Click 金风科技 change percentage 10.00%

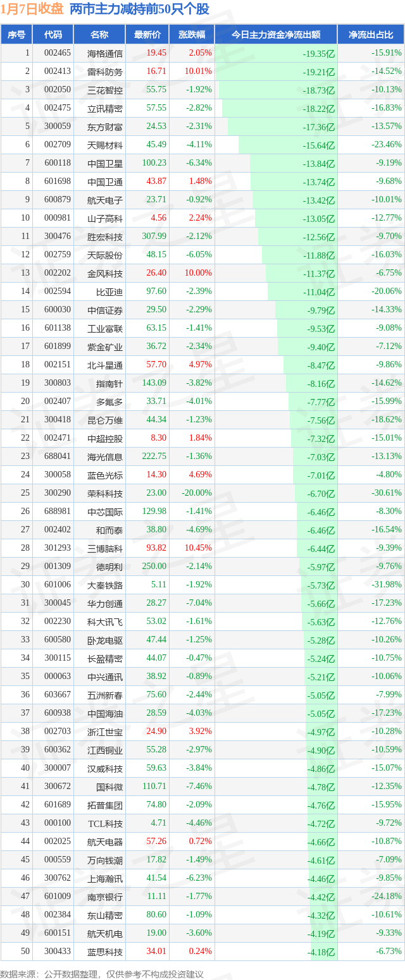197,273
